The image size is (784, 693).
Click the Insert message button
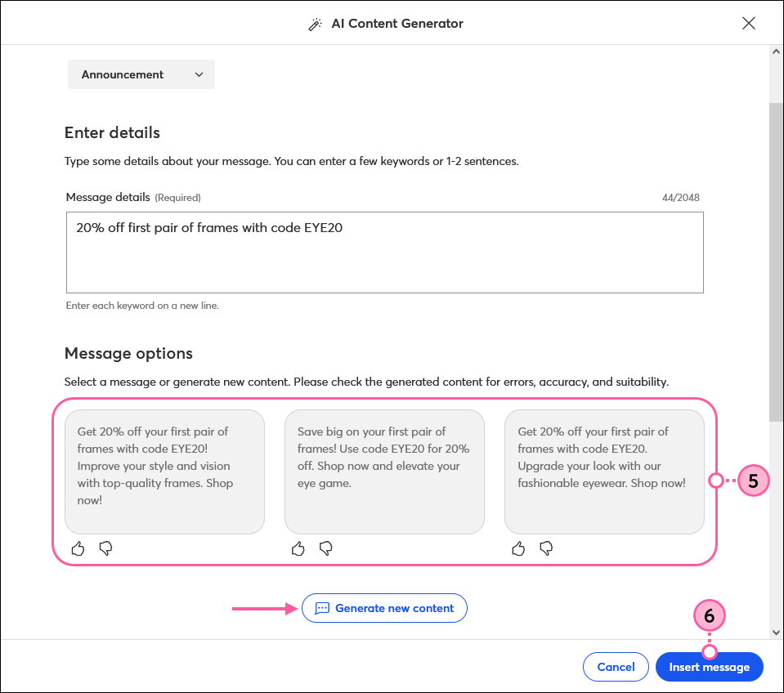pos(709,667)
